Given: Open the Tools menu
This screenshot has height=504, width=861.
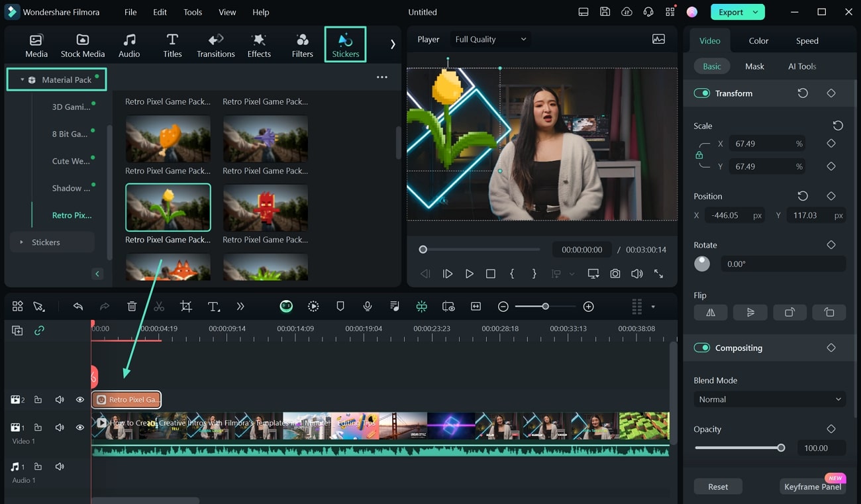Looking at the screenshot, I should click(x=193, y=12).
